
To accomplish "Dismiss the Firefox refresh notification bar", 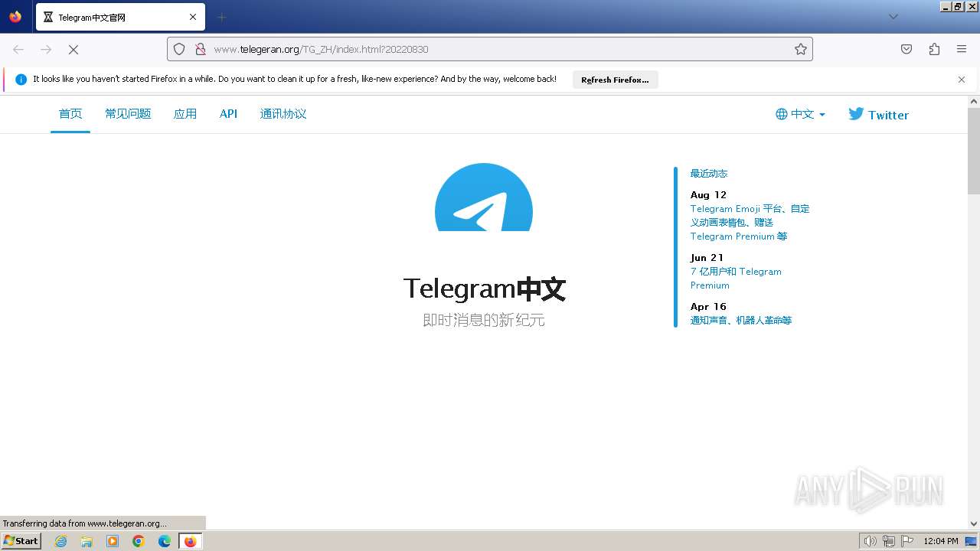I will (962, 80).
